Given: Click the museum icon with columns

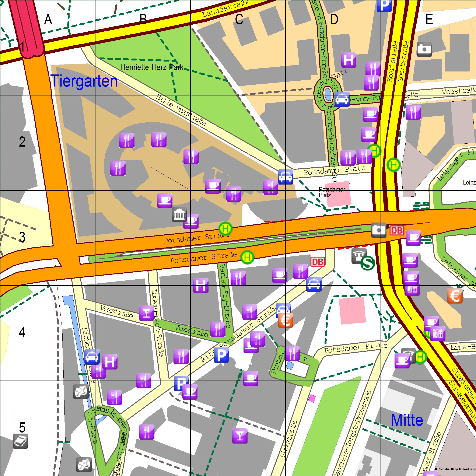Looking at the screenshot, I should click(x=179, y=215).
